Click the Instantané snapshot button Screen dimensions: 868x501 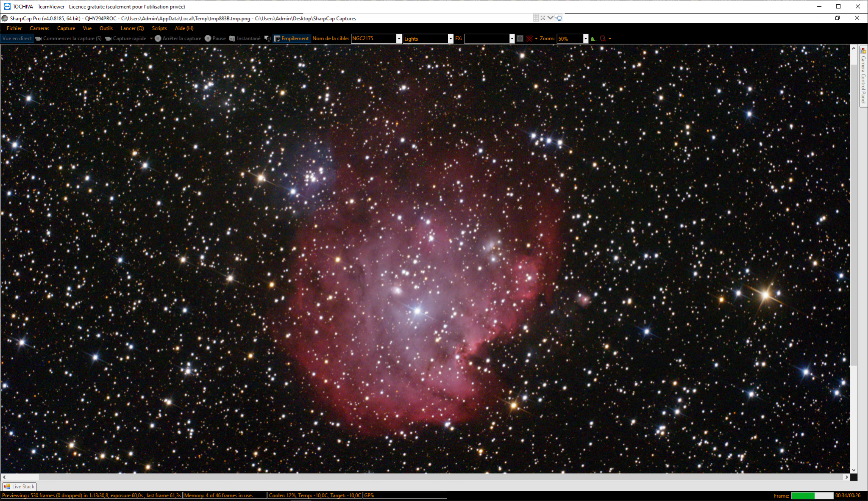245,39
